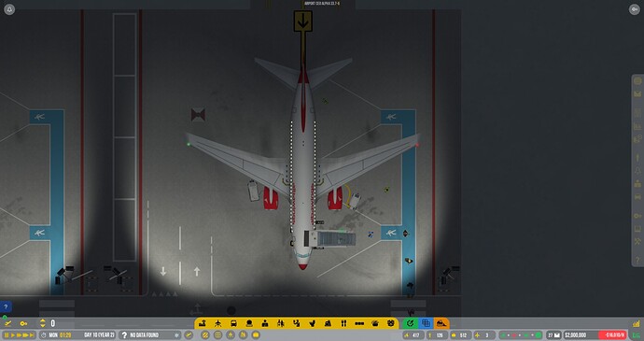Click the MON 01:29 clock display
Image resolution: width=644 pixels, height=341 pixels.
(60, 335)
